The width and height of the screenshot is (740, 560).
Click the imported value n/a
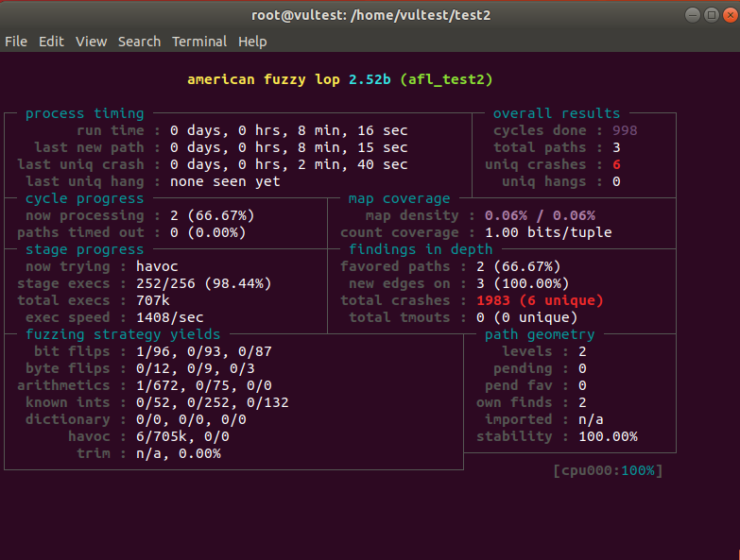(591, 419)
